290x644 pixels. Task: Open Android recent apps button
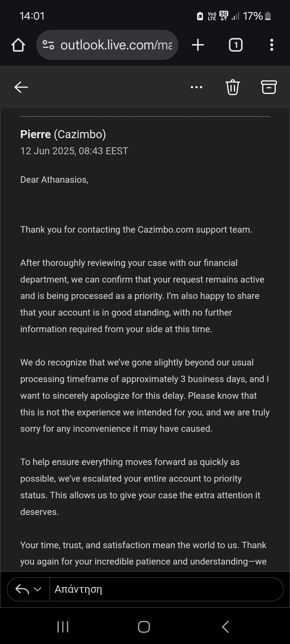(x=63, y=627)
